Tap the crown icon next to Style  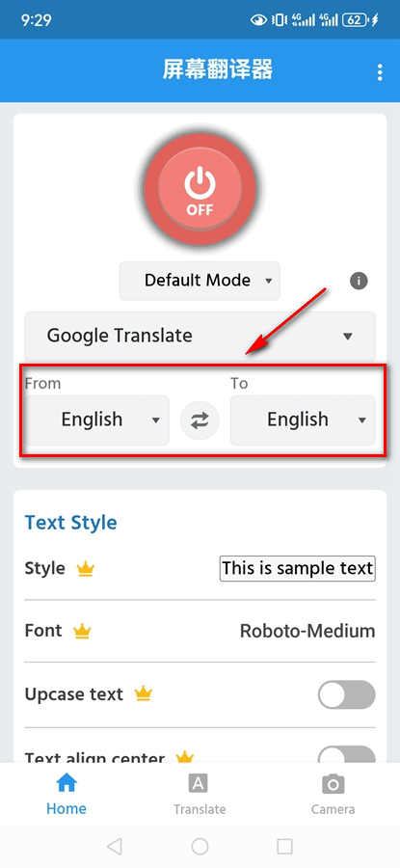tap(86, 568)
